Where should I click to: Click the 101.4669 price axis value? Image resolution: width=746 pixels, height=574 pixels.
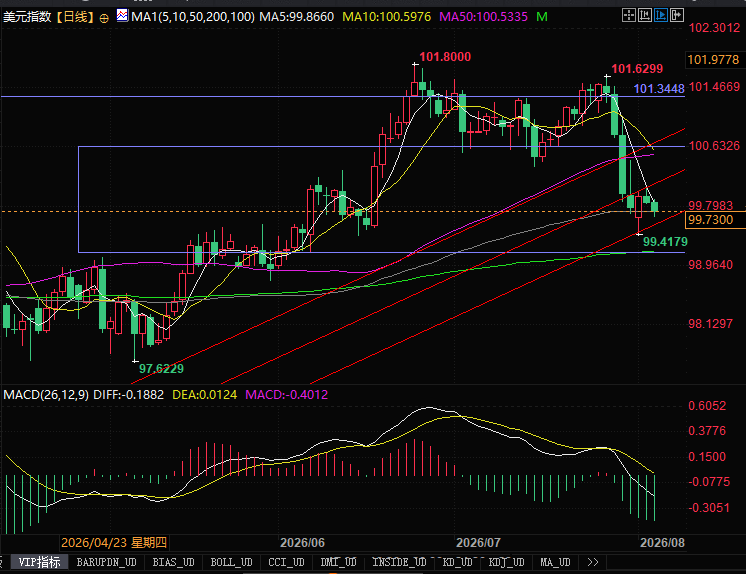pos(715,87)
